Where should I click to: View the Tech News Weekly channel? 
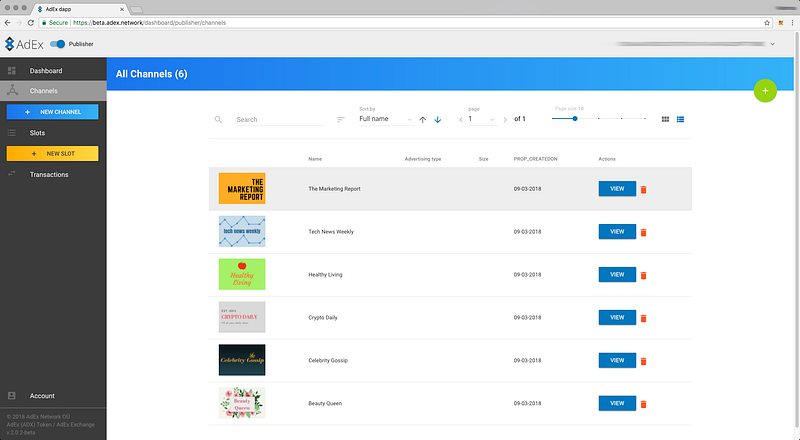pos(617,231)
